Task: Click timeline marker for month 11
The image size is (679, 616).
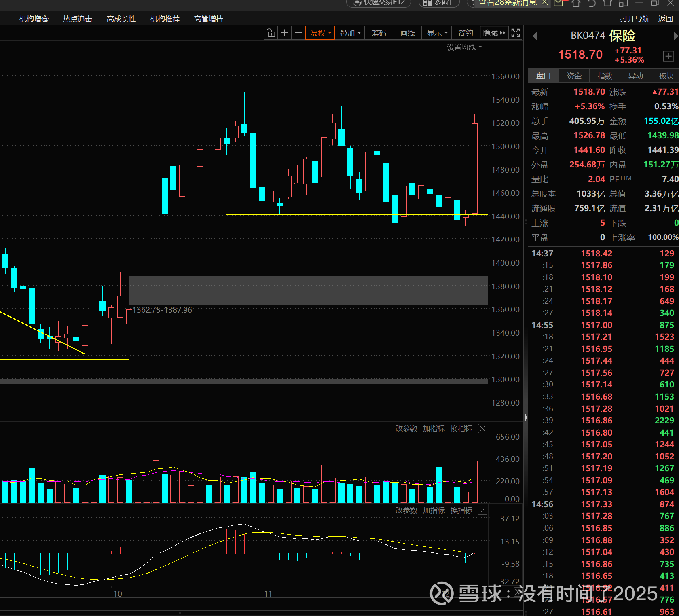Action: 268,594
